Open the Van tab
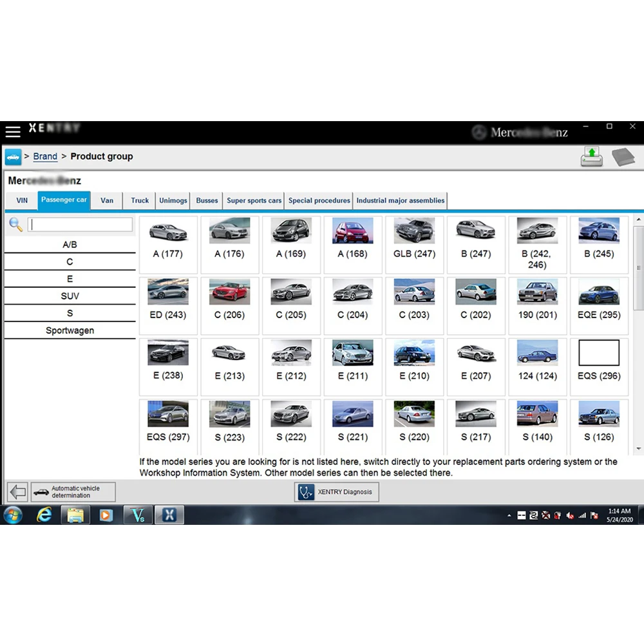The image size is (644, 644). (107, 200)
